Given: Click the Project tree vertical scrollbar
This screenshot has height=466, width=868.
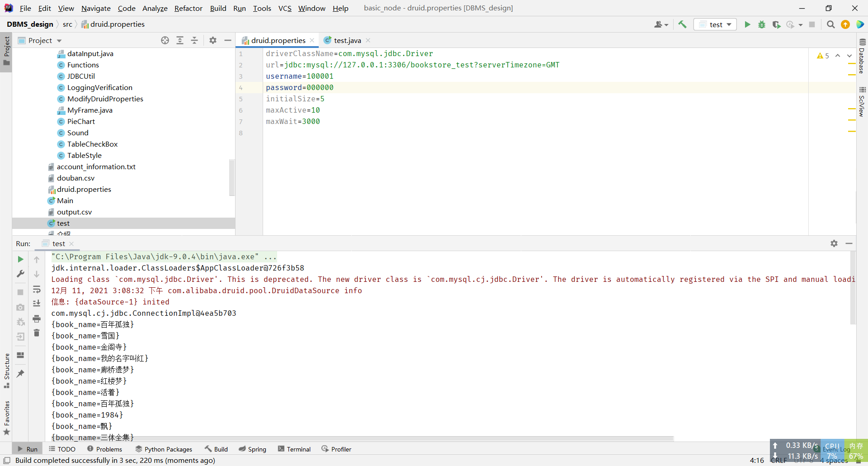Looking at the screenshot, I should tap(232, 177).
